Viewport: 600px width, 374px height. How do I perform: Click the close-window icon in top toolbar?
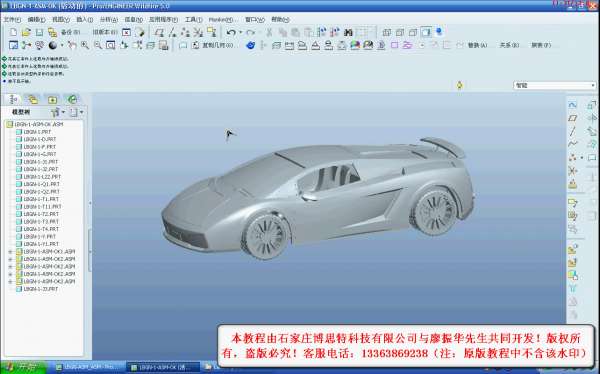[126, 33]
